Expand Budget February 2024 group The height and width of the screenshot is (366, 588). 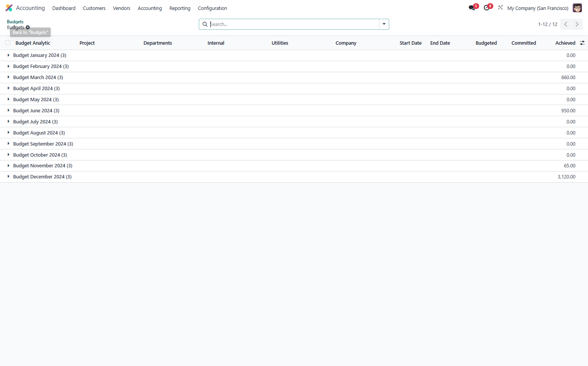pos(41,66)
